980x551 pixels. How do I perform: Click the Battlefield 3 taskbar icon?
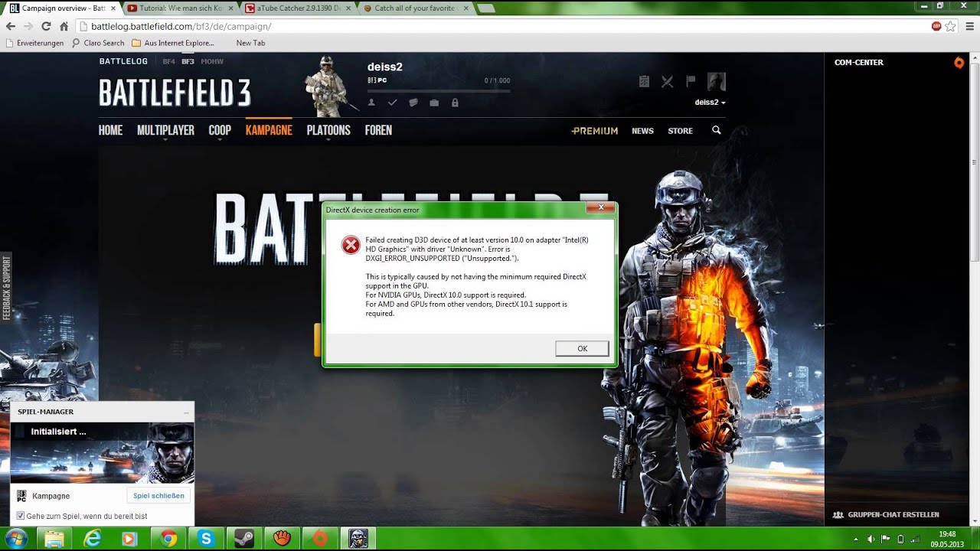(358, 539)
